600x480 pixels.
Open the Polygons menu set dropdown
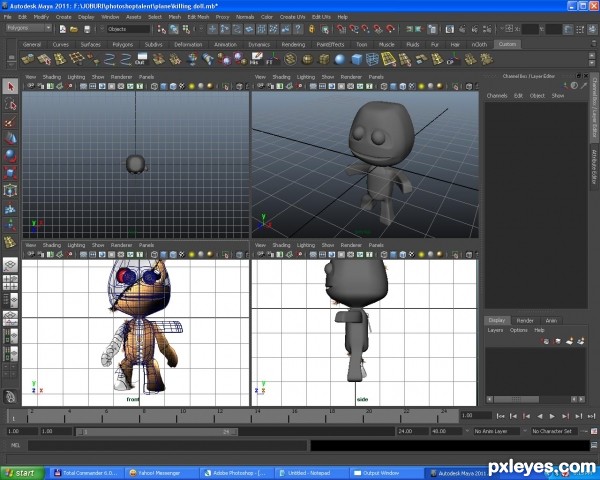[x=29, y=28]
